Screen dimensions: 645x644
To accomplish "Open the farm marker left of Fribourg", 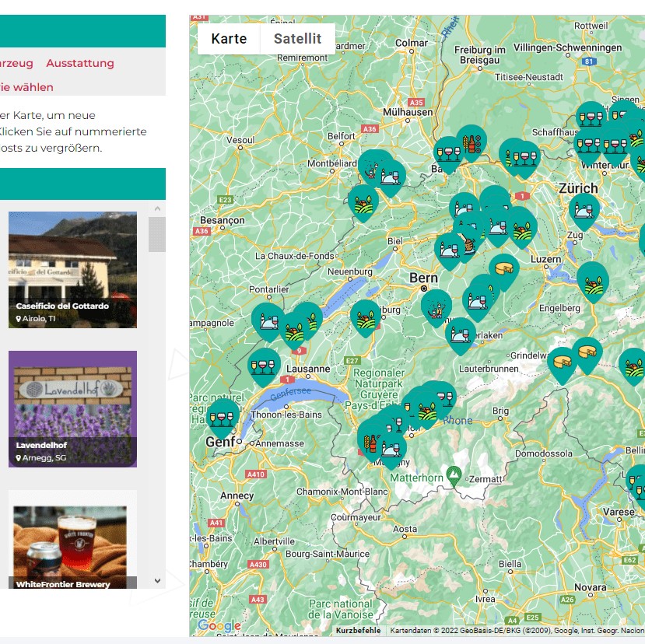I will pos(365,318).
